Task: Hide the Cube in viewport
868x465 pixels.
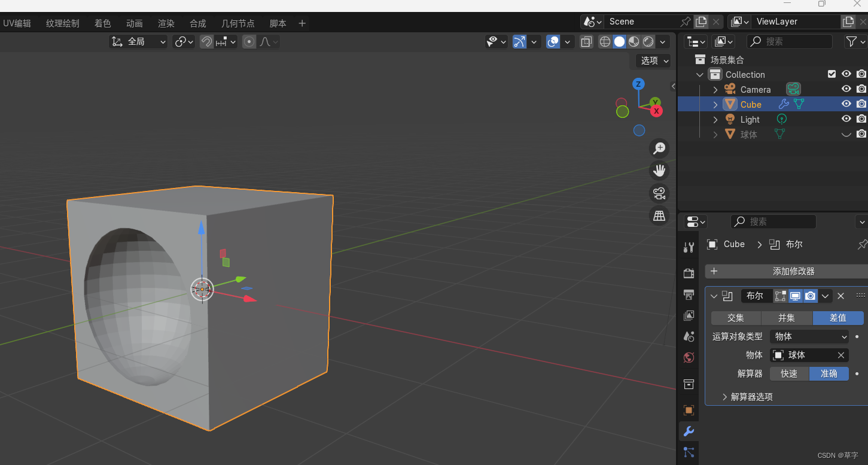Action: pos(846,104)
